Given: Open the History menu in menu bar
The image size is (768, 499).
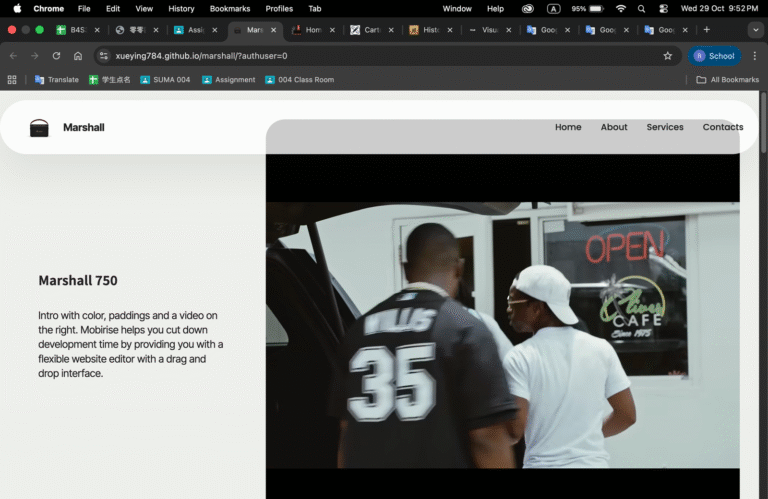Looking at the screenshot, I should (x=181, y=8).
